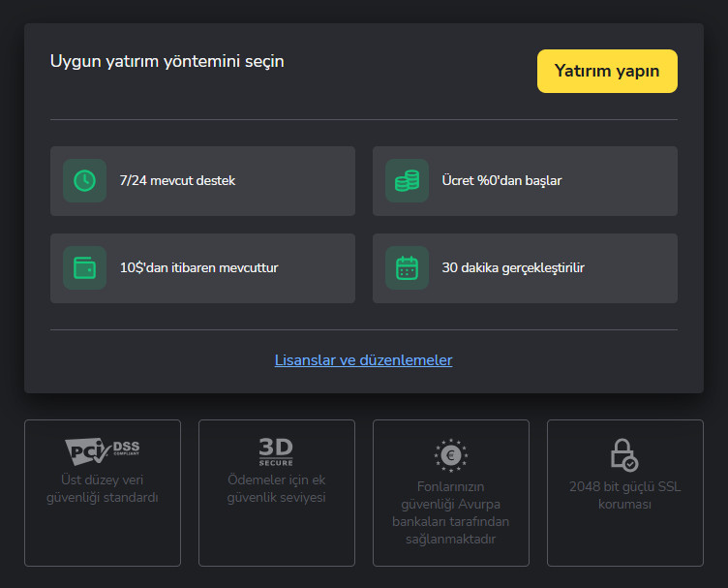This screenshot has width=728, height=588.
Task: Click the '30 dakika gerçekleştirilir' text
Action: tap(513, 267)
